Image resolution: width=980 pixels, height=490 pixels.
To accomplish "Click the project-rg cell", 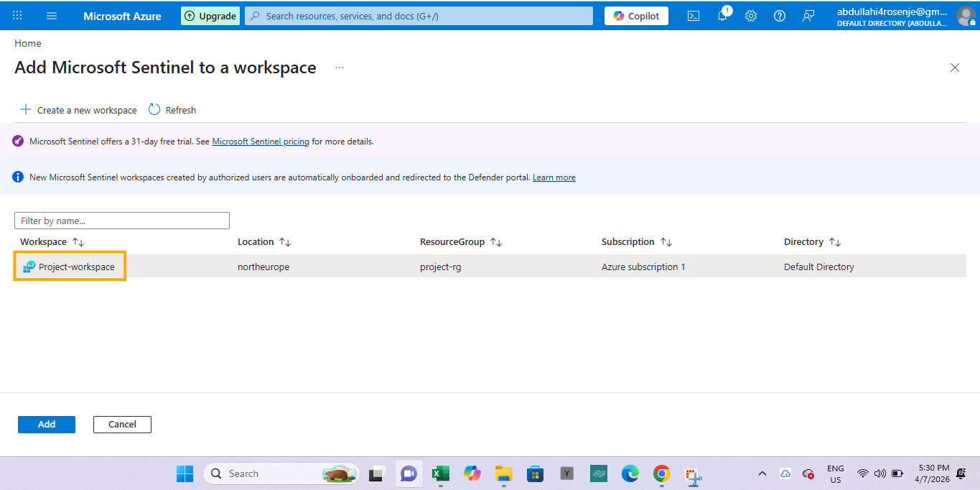I will (x=441, y=267).
